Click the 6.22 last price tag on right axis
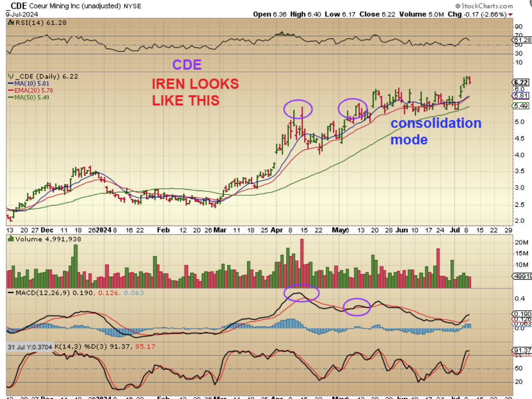This screenshot has width=532, height=399. point(521,82)
